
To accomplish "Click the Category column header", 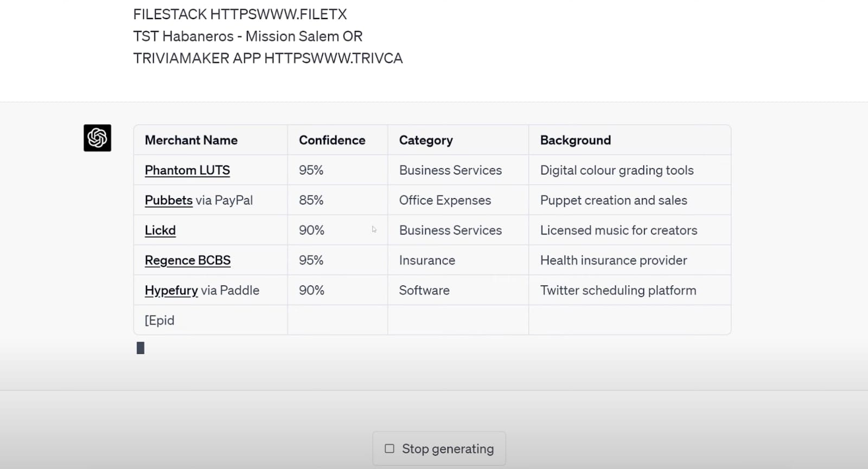I will 426,141.
